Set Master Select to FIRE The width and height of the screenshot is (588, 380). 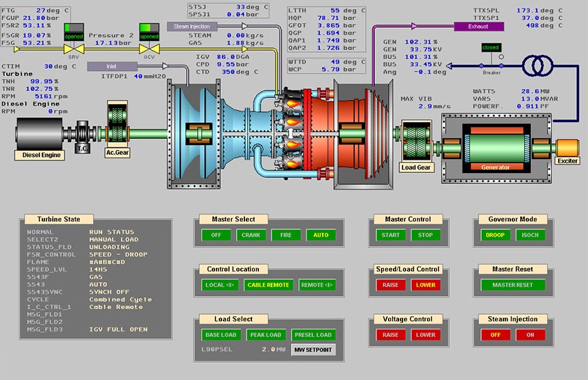point(286,235)
